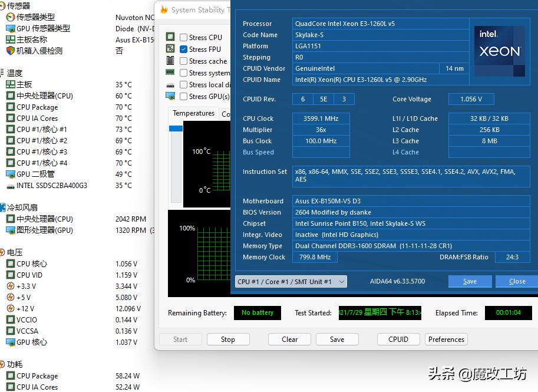The image size is (538, 392).
Task: Click the Clear button
Action: (x=289, y=339)
